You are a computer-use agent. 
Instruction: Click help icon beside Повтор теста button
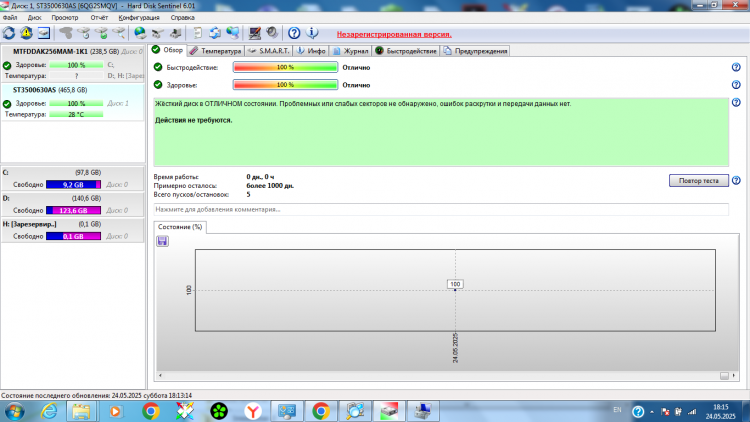[x=736, y=181]
